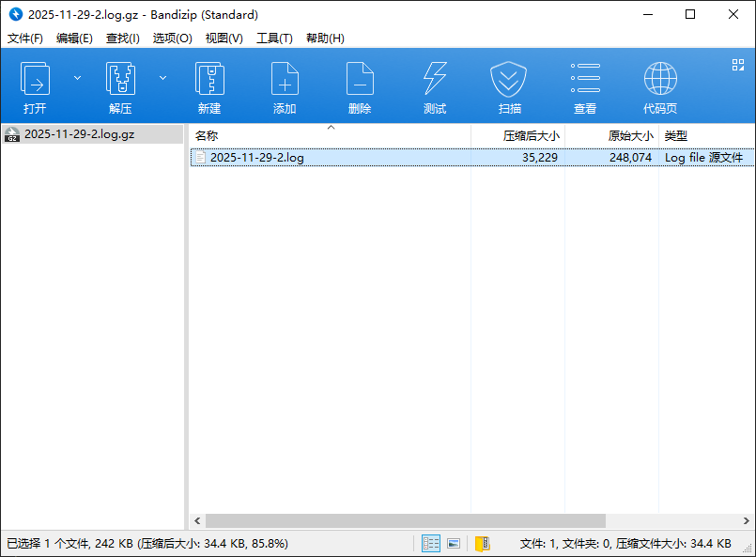The image size is (756, 557).
Task: Click the horizontal scrollbar thumb
Action: [406, 520]
